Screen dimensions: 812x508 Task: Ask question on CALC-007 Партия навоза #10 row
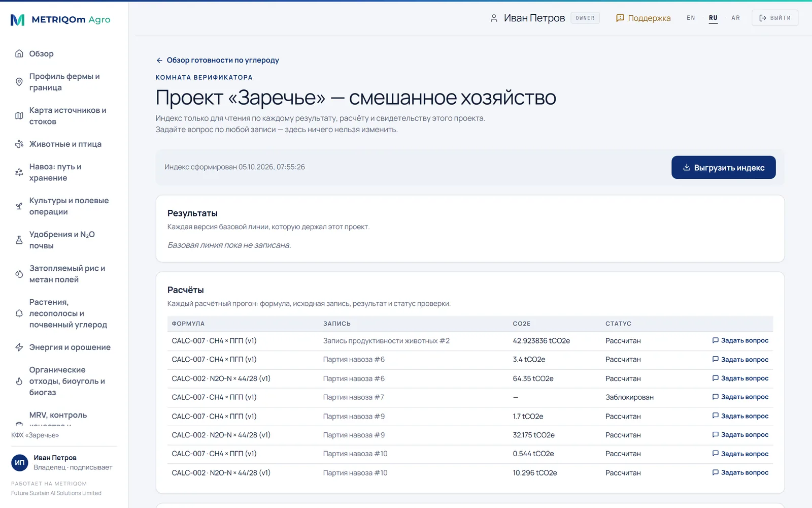pyautogui.click(x=740, y=454)
